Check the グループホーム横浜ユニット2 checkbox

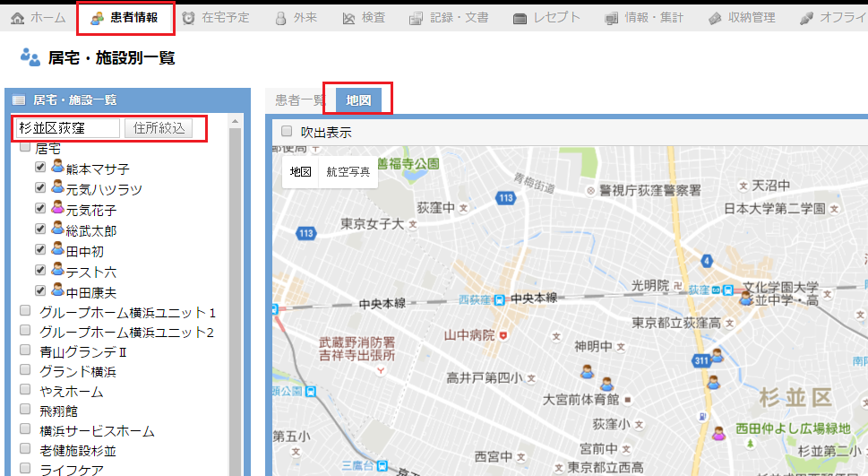click(x=25, y=330)
